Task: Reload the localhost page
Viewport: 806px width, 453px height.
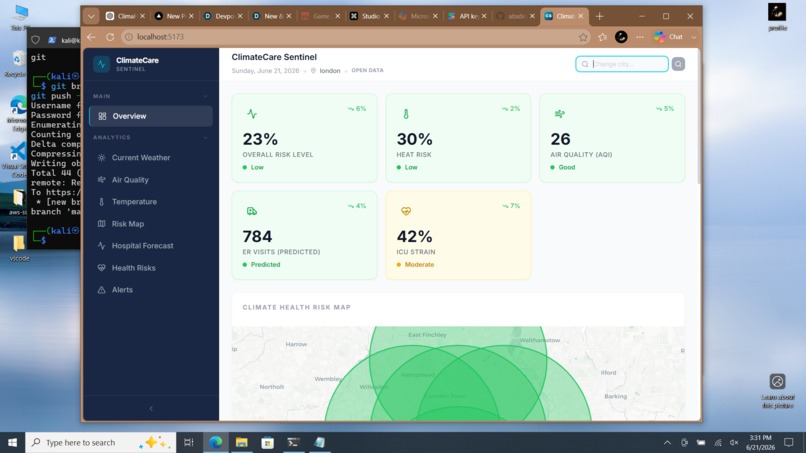Action: tap(110, 37)
